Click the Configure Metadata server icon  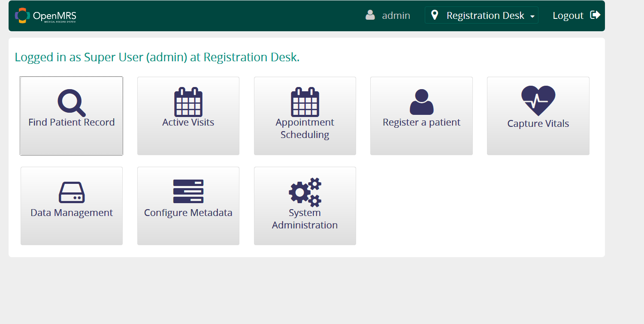click(188, 191)
